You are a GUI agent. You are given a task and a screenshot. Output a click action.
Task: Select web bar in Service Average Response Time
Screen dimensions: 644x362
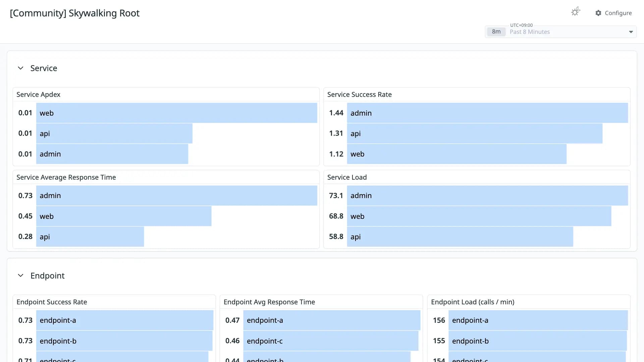pos(124,216)
